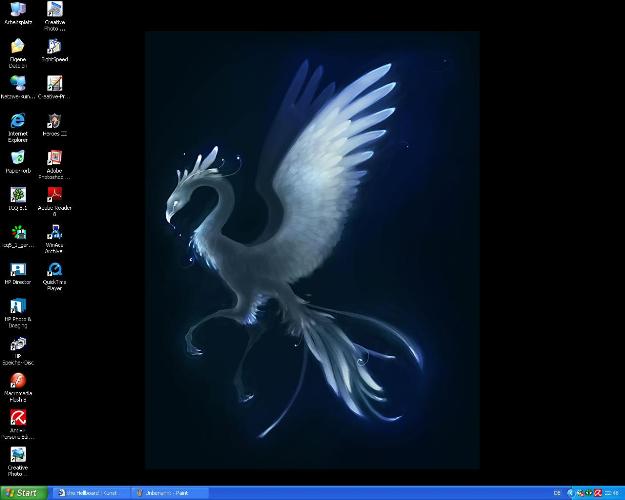Open the HP Photo & Imaging shortcut

coord(18,306)
